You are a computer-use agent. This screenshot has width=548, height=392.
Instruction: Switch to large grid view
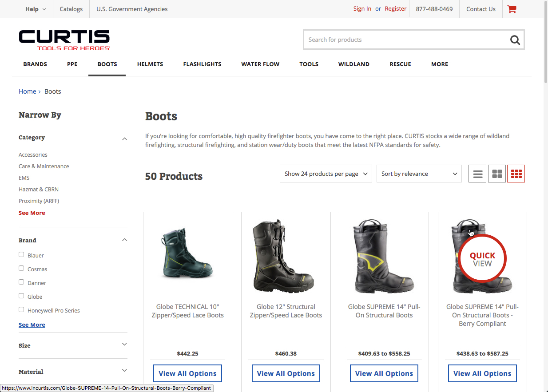click(497, 174)
